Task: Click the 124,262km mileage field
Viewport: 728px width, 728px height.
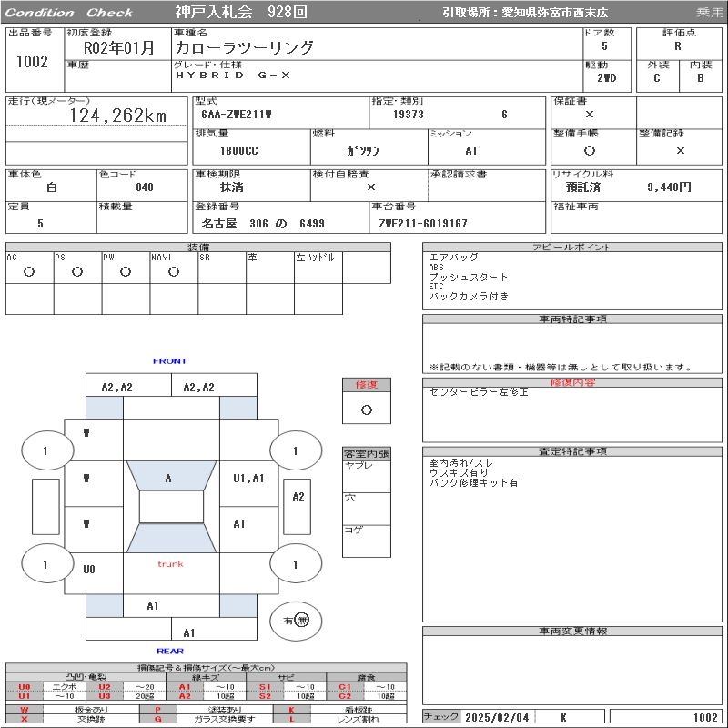Action: click(118, 116)
